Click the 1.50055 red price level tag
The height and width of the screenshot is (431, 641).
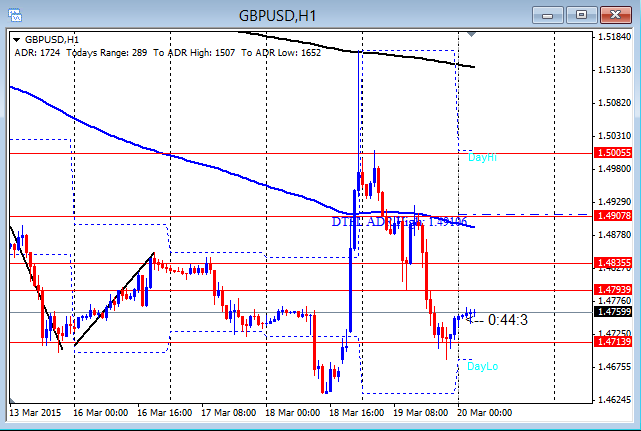click(614, 153)
